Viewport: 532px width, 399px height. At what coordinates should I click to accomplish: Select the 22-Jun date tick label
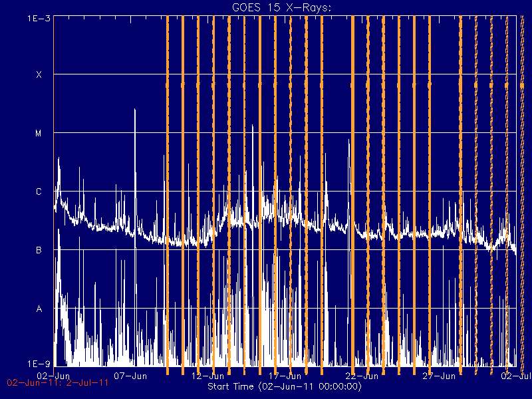pos(362,376)
